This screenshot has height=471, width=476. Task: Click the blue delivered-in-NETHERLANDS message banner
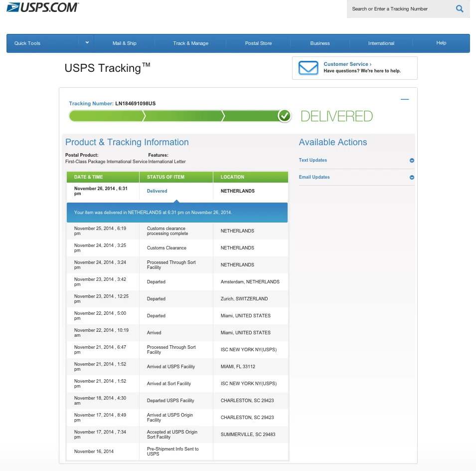click(x=177, y=213)
